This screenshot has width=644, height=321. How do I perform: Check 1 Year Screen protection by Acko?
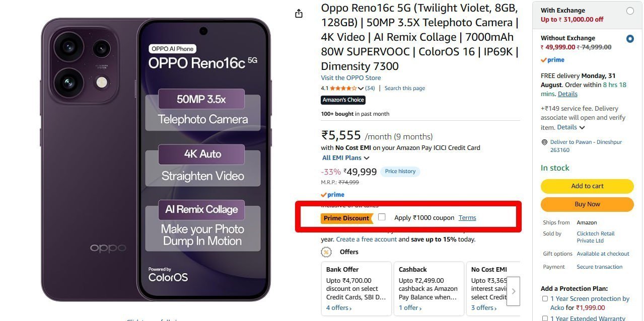tap(545, 299)
